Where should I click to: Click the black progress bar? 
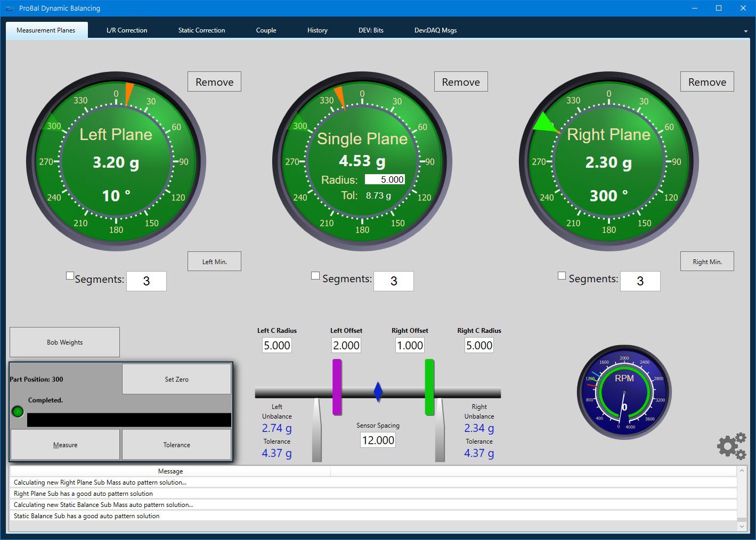pyautogui.click(x=129, y=420)
